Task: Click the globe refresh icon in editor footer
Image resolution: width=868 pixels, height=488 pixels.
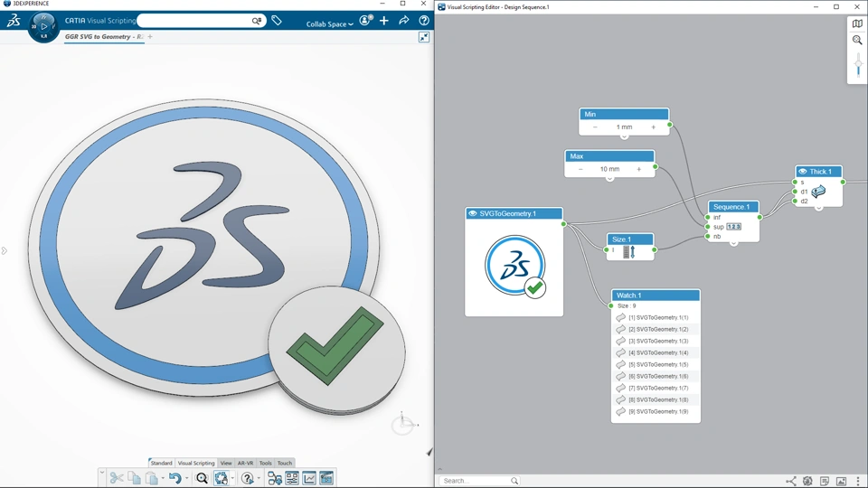Action: point(807,481)
